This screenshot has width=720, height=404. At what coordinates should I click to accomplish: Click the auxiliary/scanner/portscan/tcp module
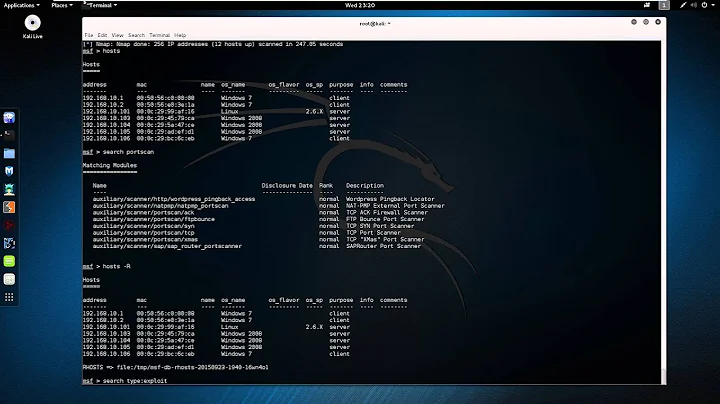pos(143,233)
